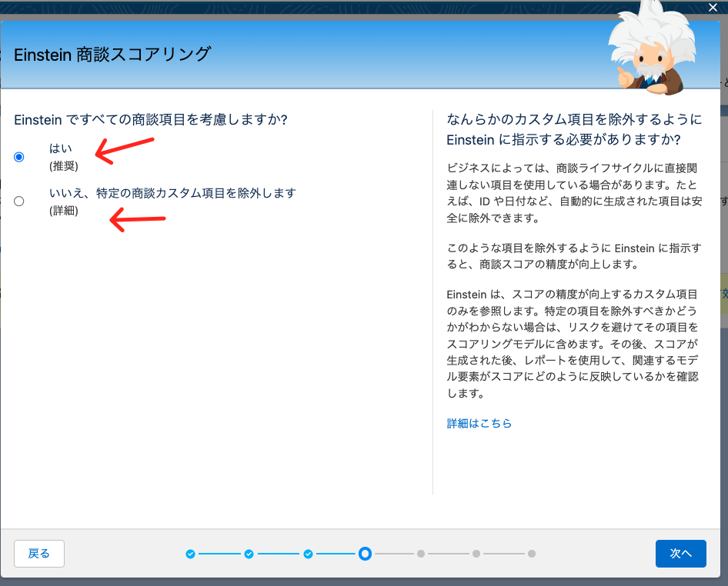Click the first completed progress step
Viewport: 728px width, 586px height.
(x=190, y=554)
